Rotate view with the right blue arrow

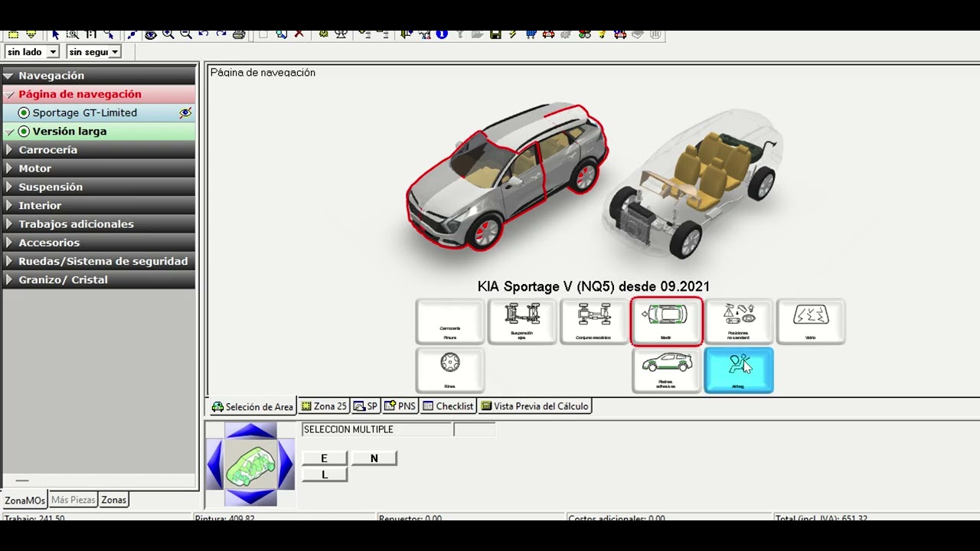coord(286,465)
